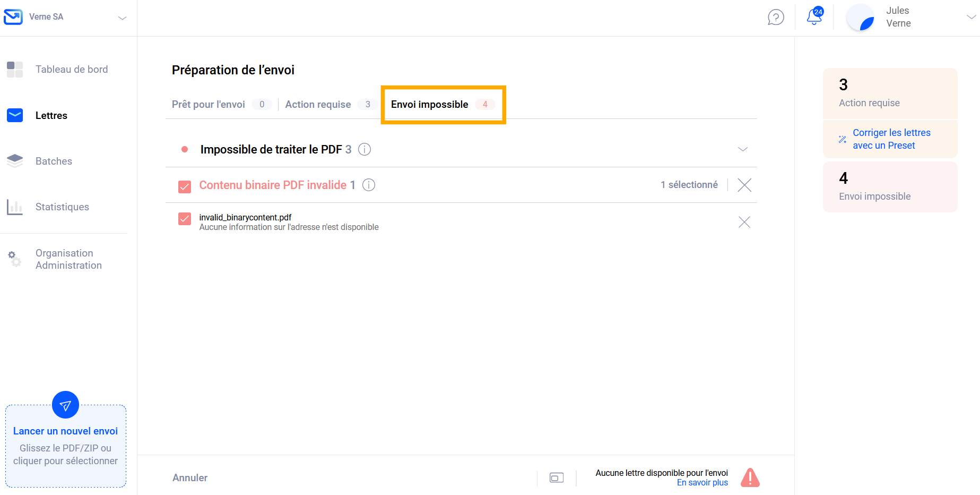Clear selection with X beside 1 sélectionné

click(744, 185)
